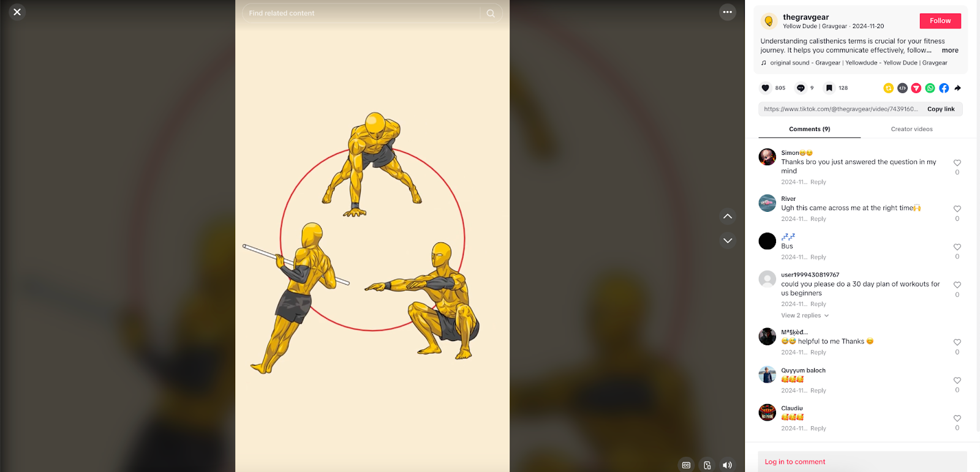This screenshot has width=980, height=472.
Task: Open Quyyum baloch's avatar
Action: tap(767, 375)
